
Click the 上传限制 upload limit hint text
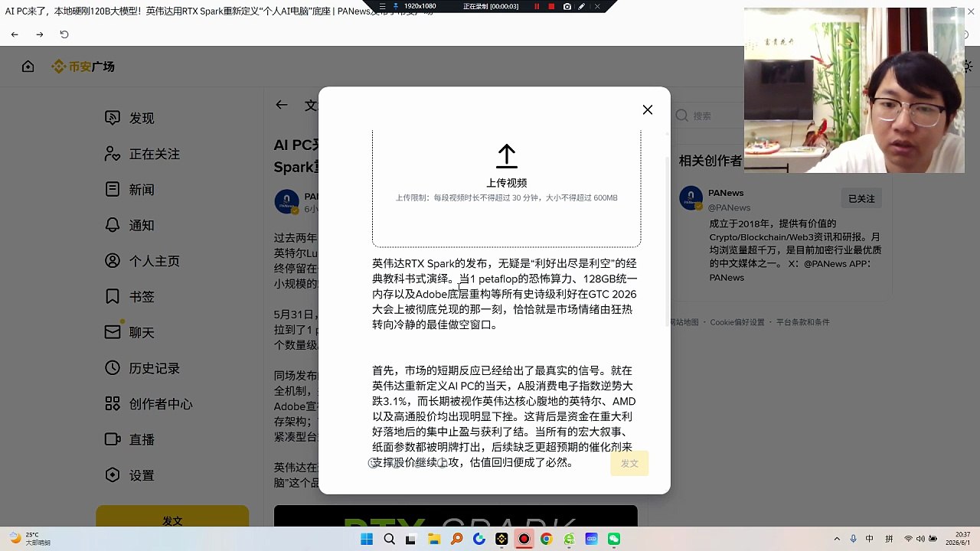[x=506, y=197]
